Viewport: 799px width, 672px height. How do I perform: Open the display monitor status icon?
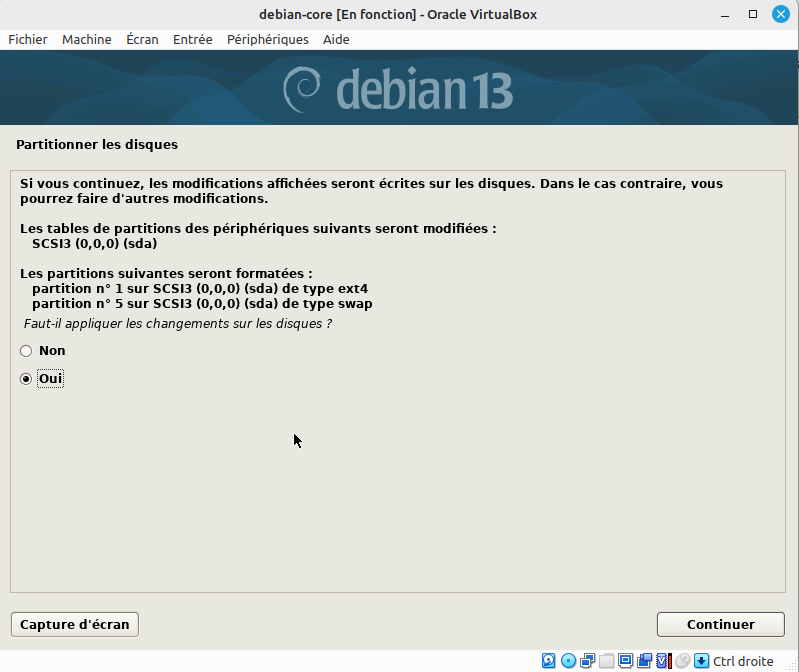pyautogui.click(x=625, y=661)
